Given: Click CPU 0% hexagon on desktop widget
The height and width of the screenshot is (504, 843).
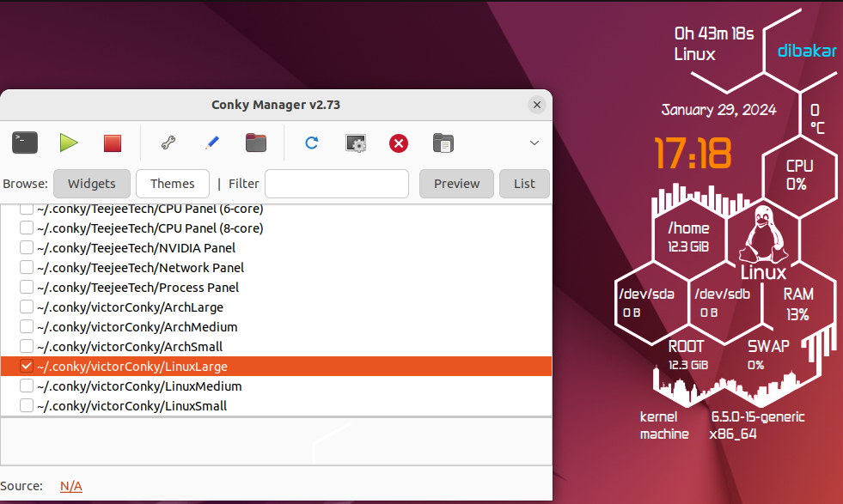Looking at the screenshot, I should click(x=799, y=175).
